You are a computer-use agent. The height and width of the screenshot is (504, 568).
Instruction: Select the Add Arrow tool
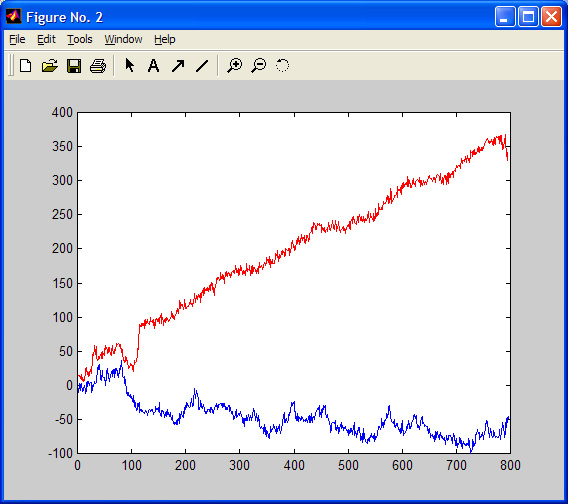(178, 66)
